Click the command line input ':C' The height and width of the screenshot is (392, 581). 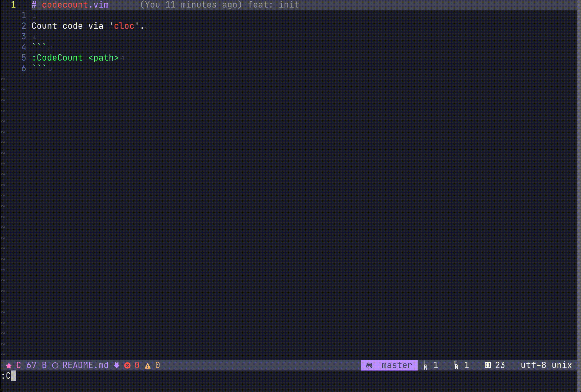pyautogui.click(x=6, y=376)
